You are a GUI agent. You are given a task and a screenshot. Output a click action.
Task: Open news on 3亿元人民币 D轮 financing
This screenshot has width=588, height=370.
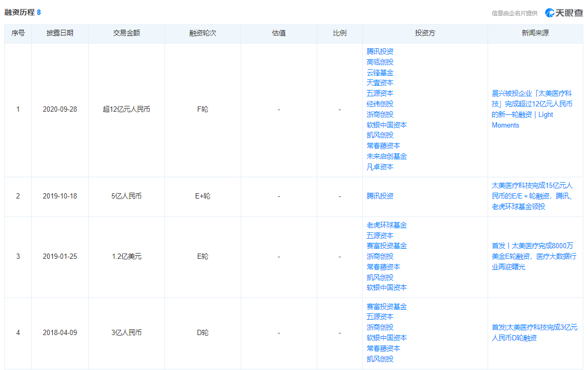(534, 332)
